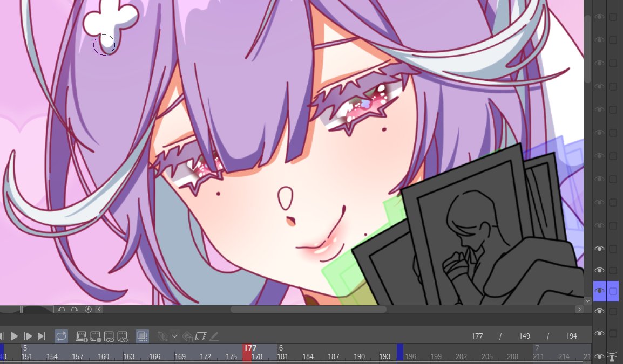Toggle eye next to the light table icon
This screenshot has height=364, width=623.
tap(600, 356)
